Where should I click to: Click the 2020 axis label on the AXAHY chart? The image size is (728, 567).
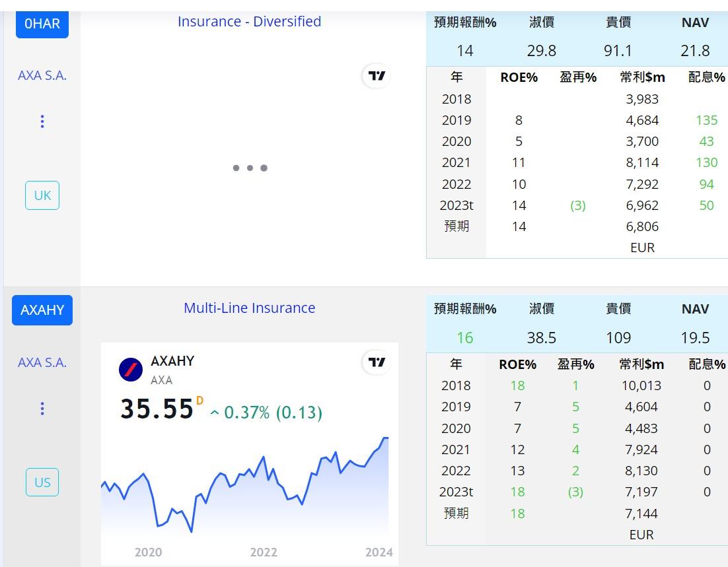[148, 552]
